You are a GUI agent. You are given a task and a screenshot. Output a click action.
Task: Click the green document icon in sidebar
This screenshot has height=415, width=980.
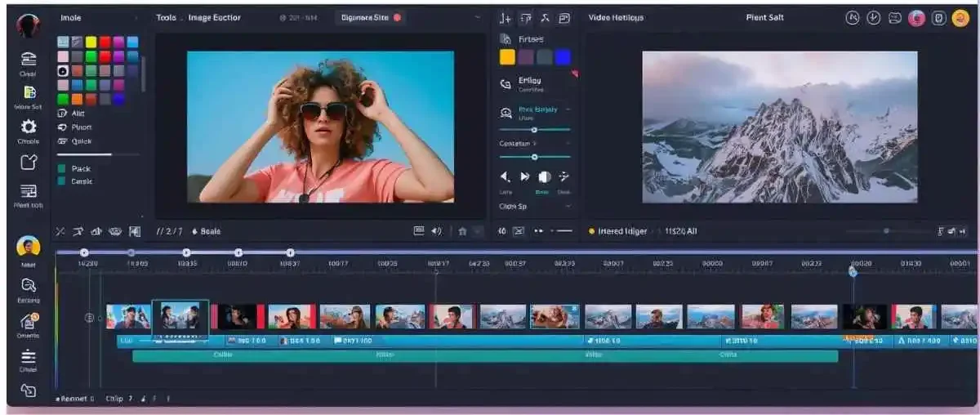point(29,92)
